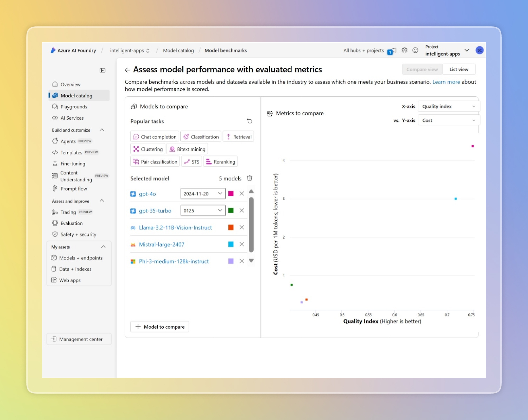Open Management center

[x=79, y=339]
